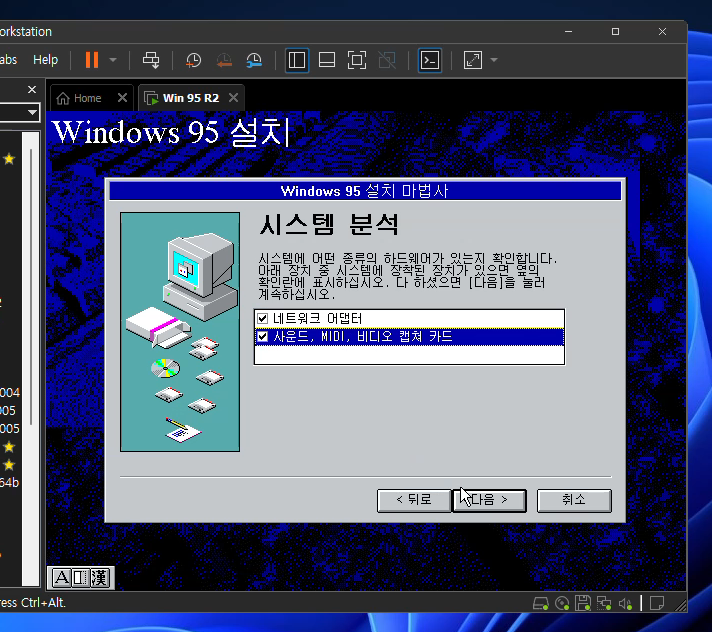Click the < 뒤로 back button
This screenshot has width=712, height=632.
tap(414, 500)
